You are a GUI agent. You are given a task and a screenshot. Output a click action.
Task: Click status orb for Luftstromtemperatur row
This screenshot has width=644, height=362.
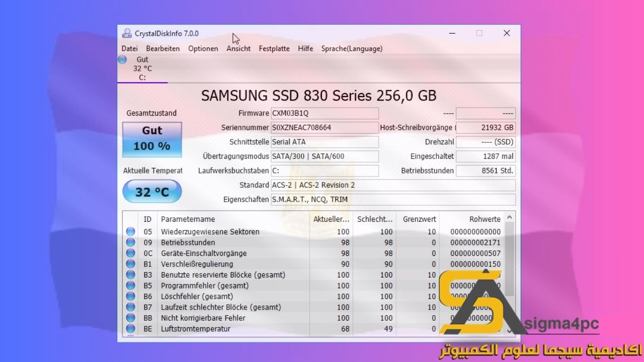coord(131,329)
